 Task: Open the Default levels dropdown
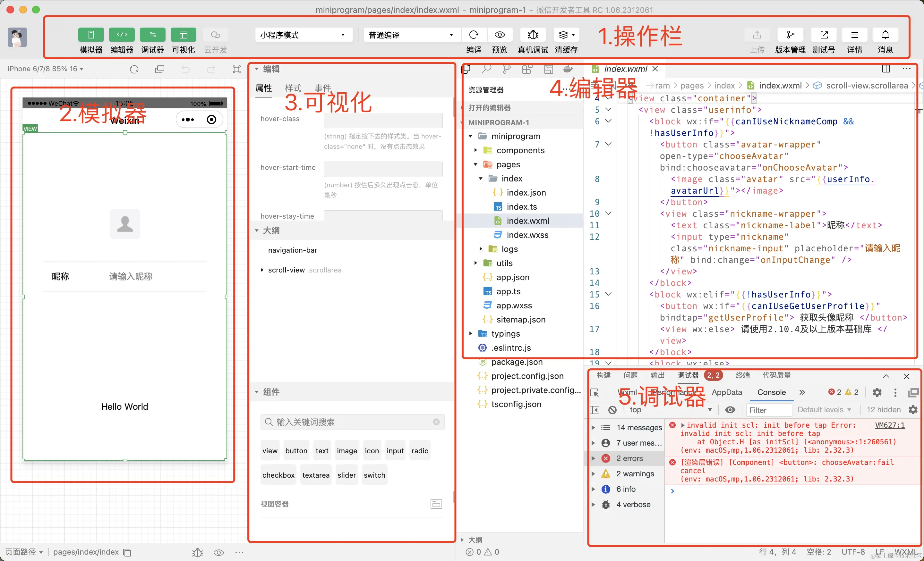(x=824, y=410)
